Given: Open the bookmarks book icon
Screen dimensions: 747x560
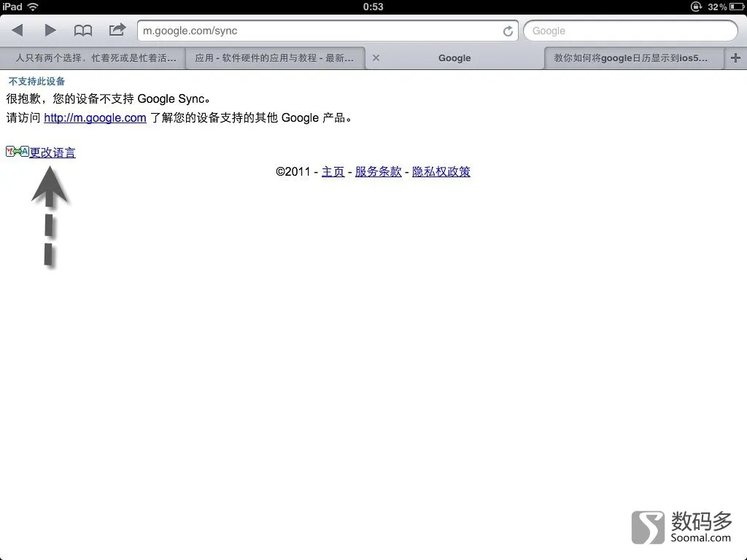Looking at the screenshot, I should pos(83,31).
